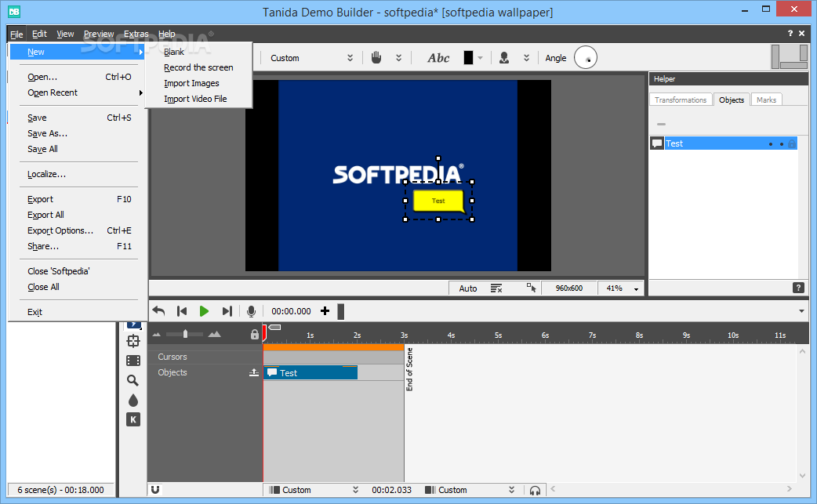This screenshot has width=817, height=504.
Task: Select the crosshair target tool in the sidebar
Action: 133,341
